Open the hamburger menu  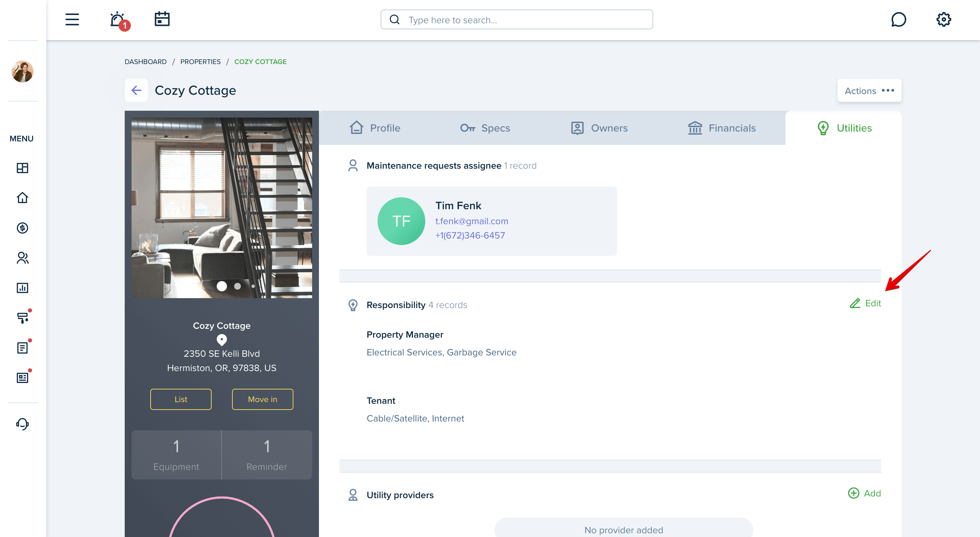pos(72,19)
